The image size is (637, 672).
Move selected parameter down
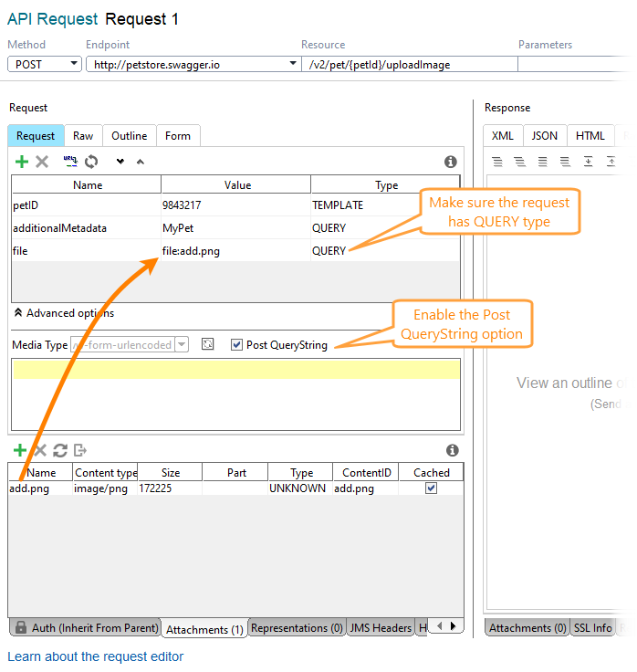tap(120, 162)
